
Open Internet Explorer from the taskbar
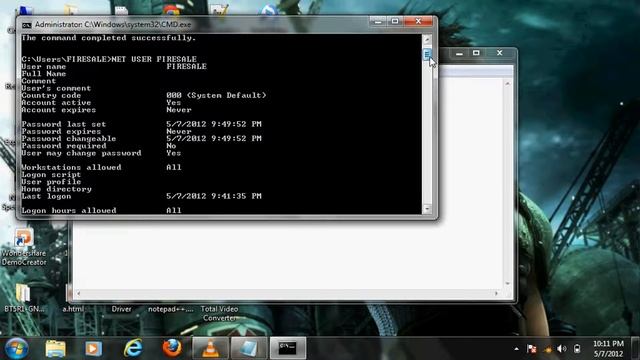click(133, 348)
